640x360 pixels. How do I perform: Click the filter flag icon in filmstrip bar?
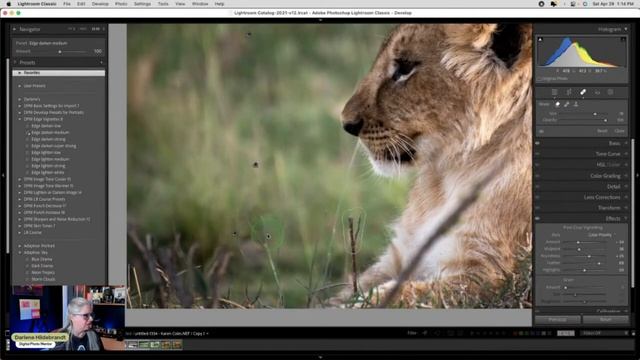tap(425, 333)
